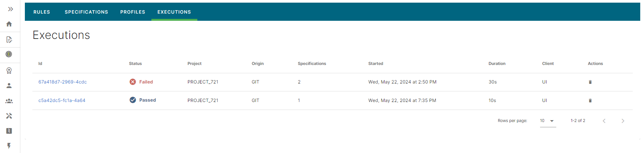This screenshot has width=644, height=153.
Task: Click the lightning bolt icon in sidebar
Action: point(9,146)
